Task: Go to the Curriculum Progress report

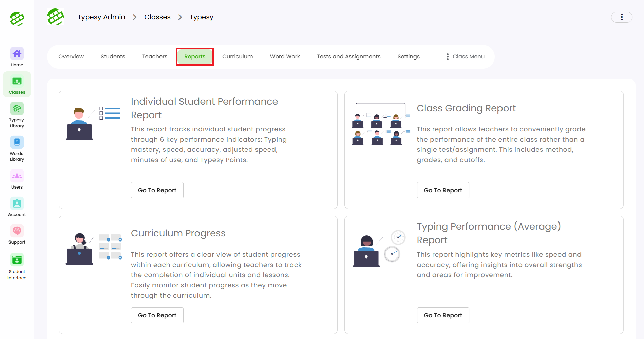Action: tap(157, 315)
